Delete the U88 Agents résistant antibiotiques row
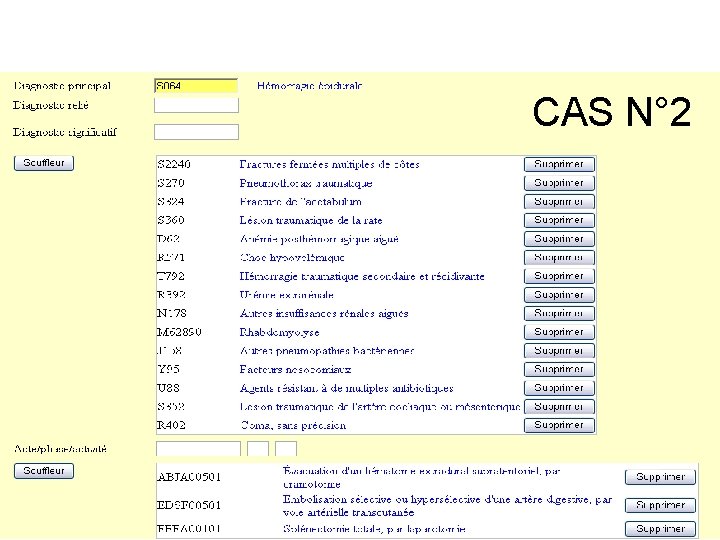The width and height of the screenshot is (720, 540). pyautogui.click(x=559, y=388)
